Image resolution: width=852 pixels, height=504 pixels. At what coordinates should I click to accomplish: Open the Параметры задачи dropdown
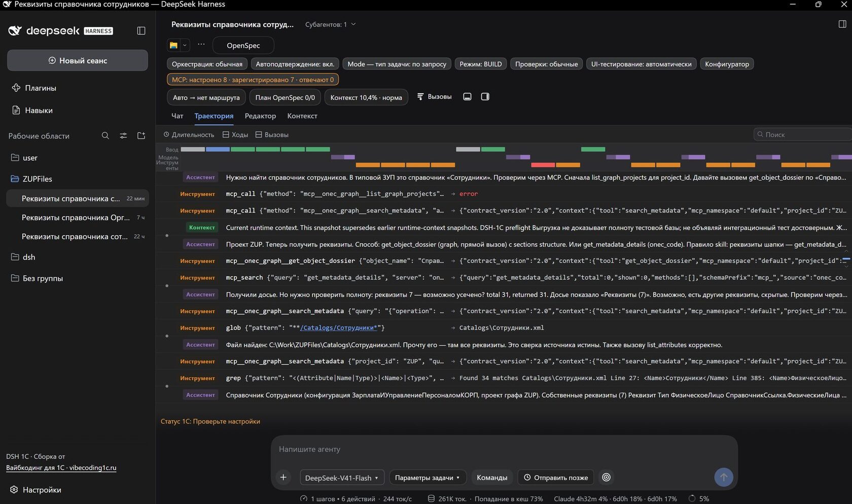click(428, 478)
